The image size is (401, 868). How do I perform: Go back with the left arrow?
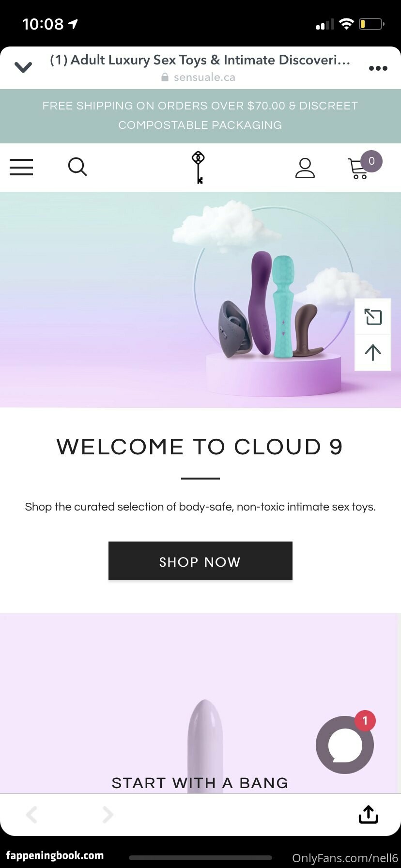tap(31, 815)
